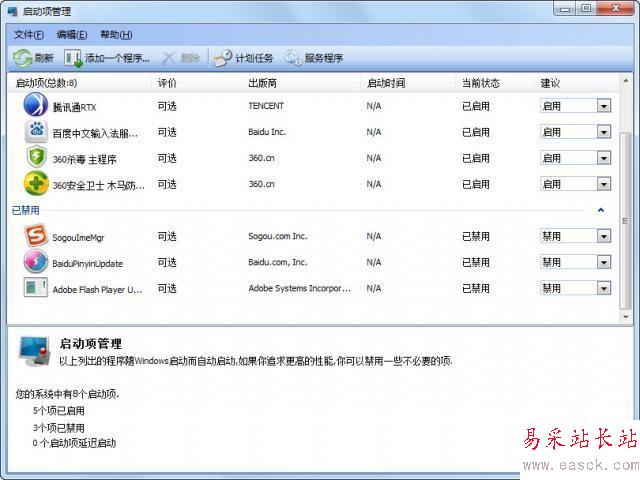Open Scheduled Tasks (计划任务) icon
Viewport: 640px width, 480px height.
(223, 58)
